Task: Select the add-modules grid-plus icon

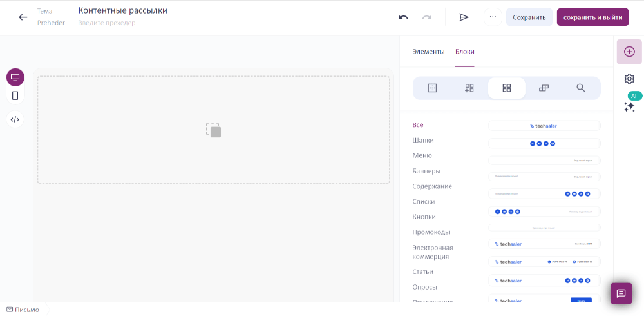Action: pos(469,88)
